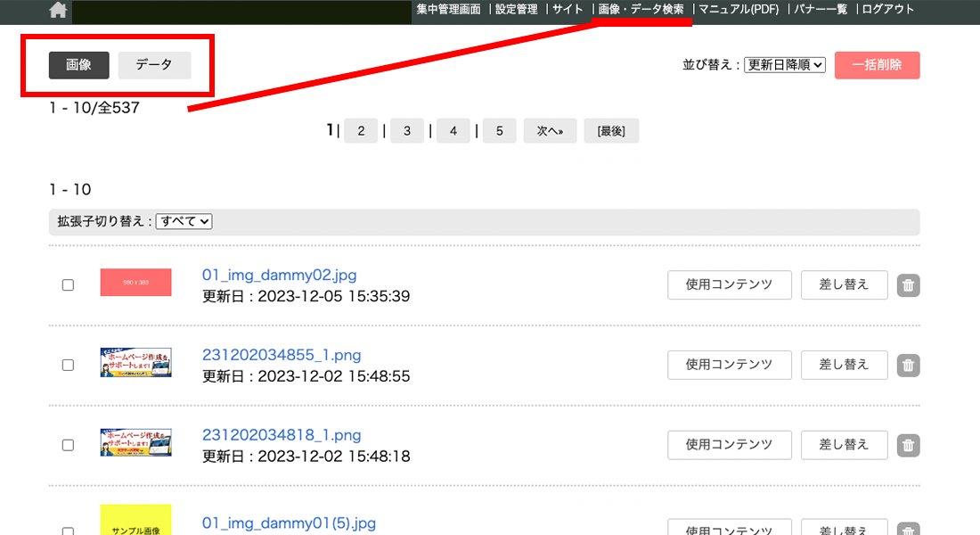Screen dimensions: 980x535
Task: Click the thumbnail of 231202034818_1.png
Action: point(135,442)
